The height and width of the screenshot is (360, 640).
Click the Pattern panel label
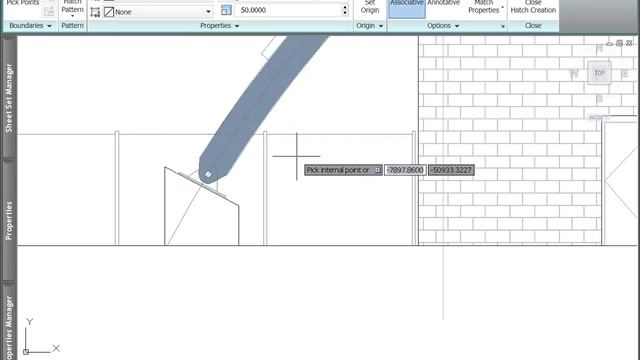pos(72,26)
